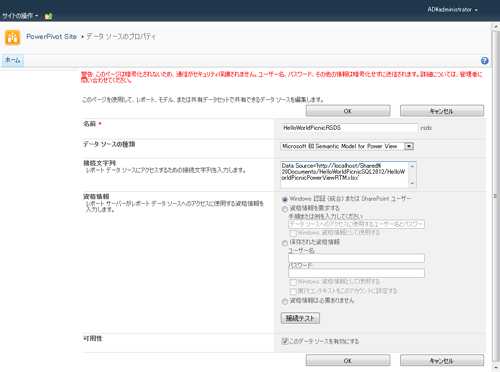Viewport: 500px width, 372px height.
Task: Click the credentials prompt text field
Action: coord(356,224)
